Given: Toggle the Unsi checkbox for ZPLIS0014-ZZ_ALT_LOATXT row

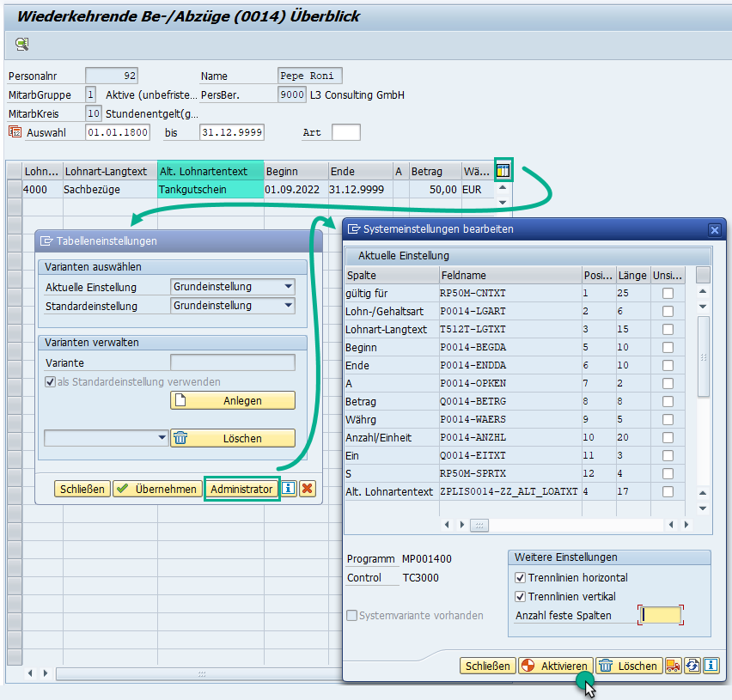Looking at the screenshot, I should [x=668, y=492].
